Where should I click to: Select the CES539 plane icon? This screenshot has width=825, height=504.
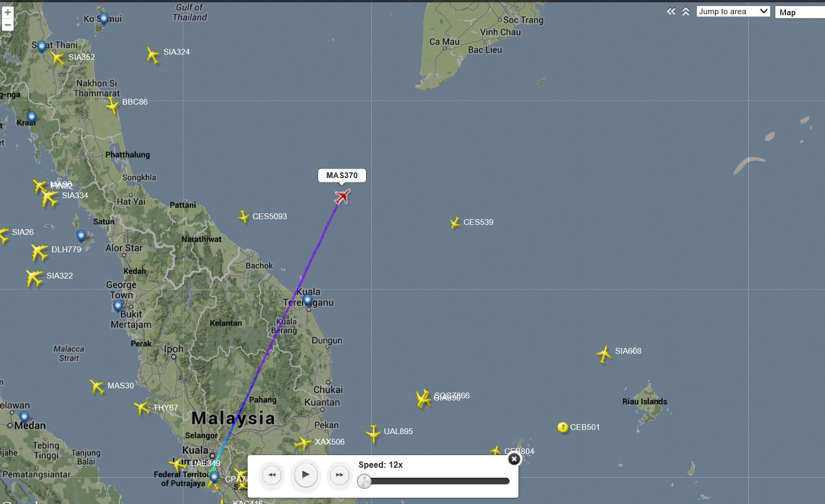coord(455,223)
